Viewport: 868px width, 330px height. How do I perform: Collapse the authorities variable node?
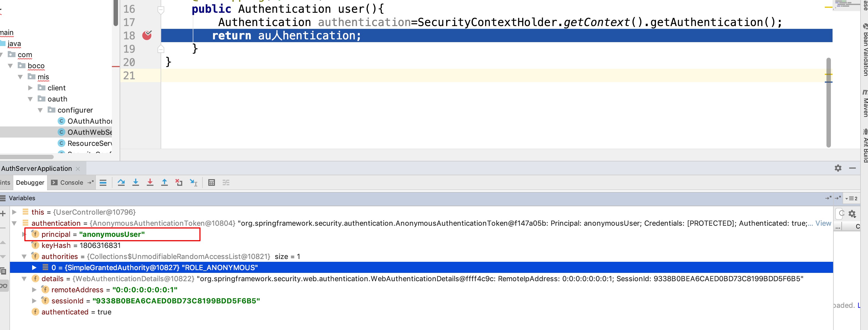(24, 257)
